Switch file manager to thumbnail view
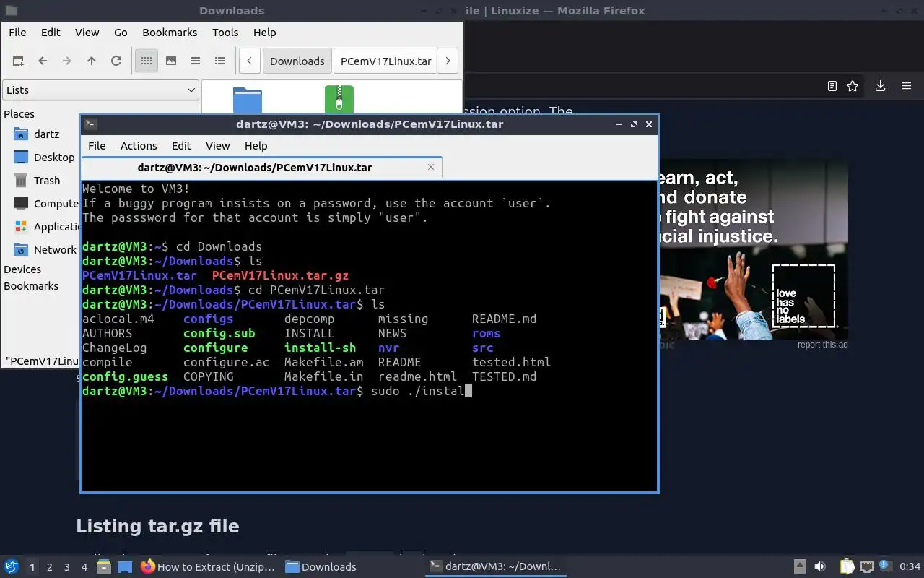Viewport: 924px width, 578px height. tap(171, 61)
